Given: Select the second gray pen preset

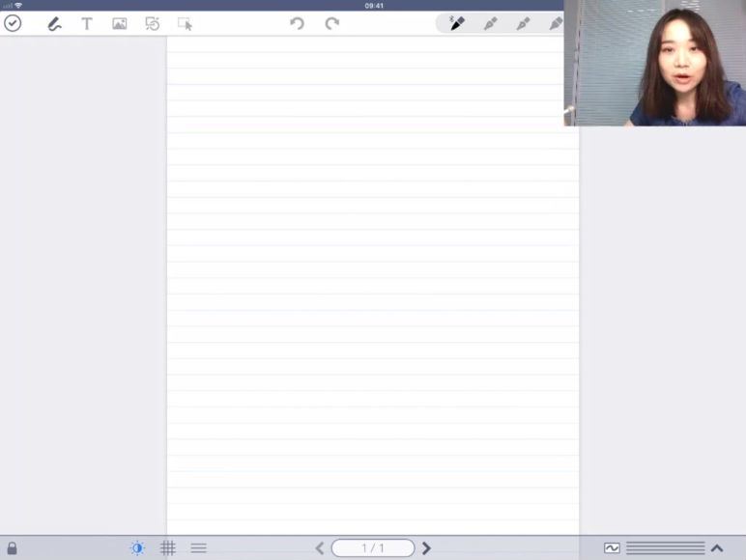Looking at the screenshot, I should coord(490,23).
